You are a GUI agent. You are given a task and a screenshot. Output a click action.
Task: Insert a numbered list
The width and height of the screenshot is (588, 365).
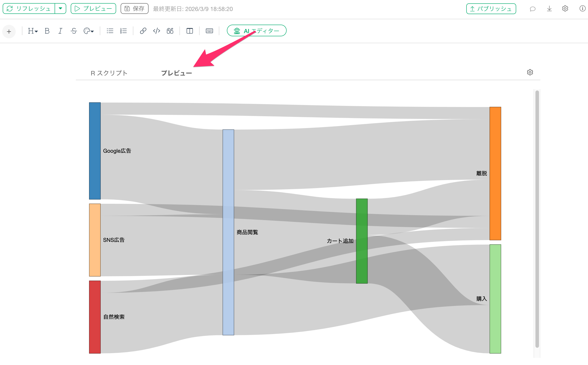click(x=124, y=31)
